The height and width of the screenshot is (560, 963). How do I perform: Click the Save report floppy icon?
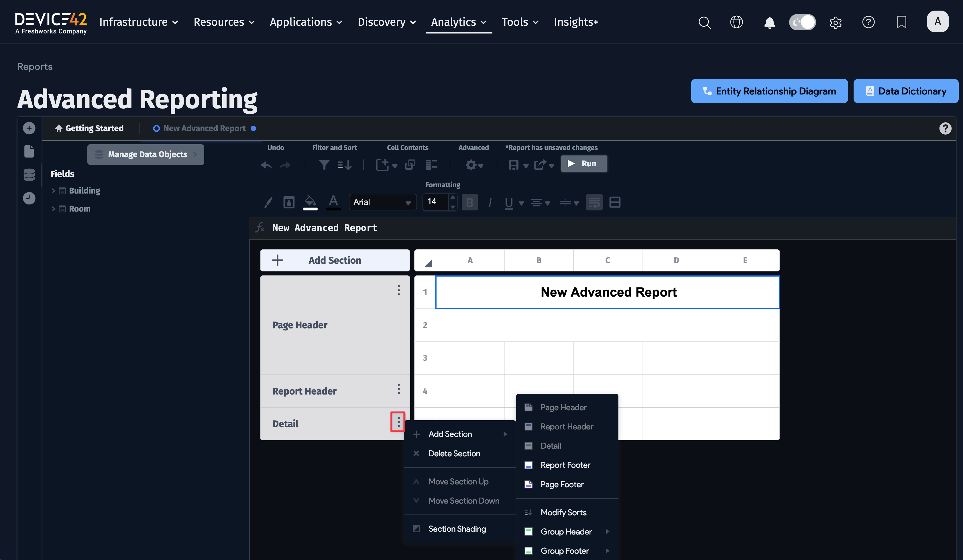(x=513, y=165)
